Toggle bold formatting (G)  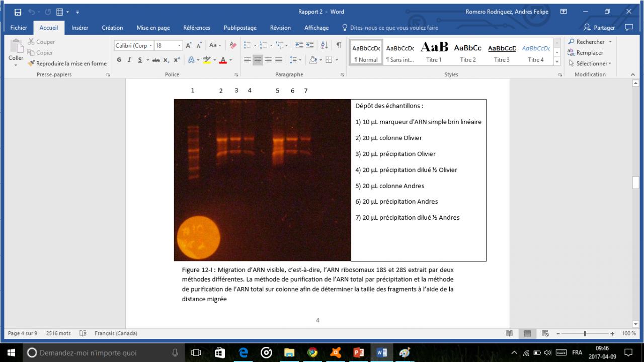(119, 60)
